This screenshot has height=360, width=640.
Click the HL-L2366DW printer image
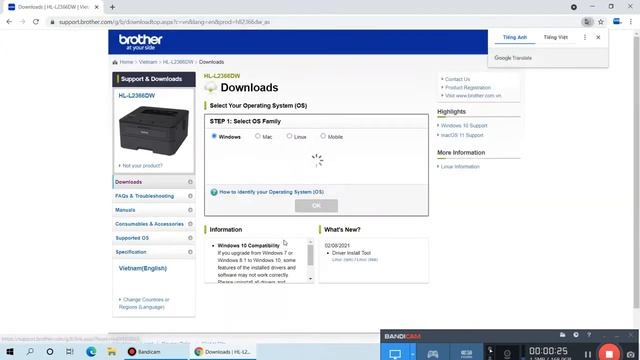[153, 130]
